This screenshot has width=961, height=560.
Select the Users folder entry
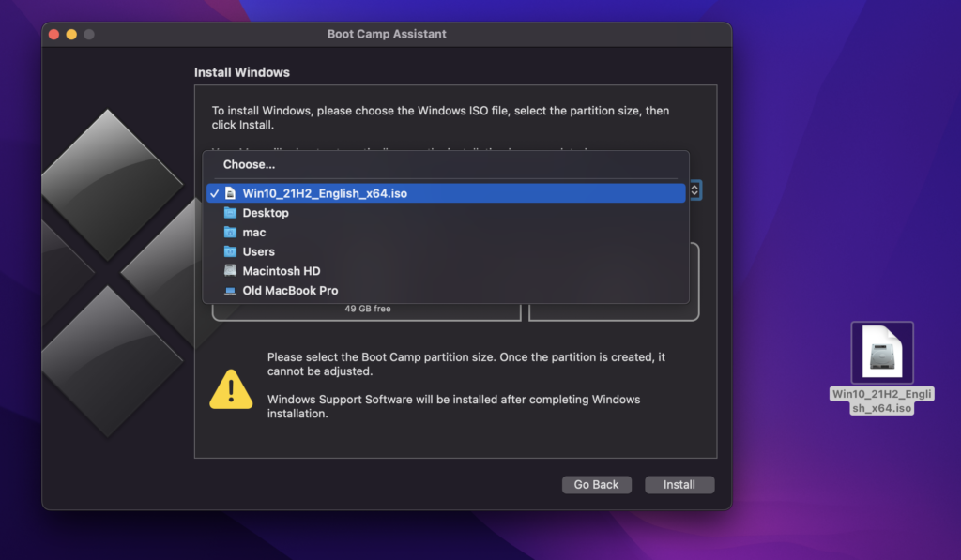point(446,251)
